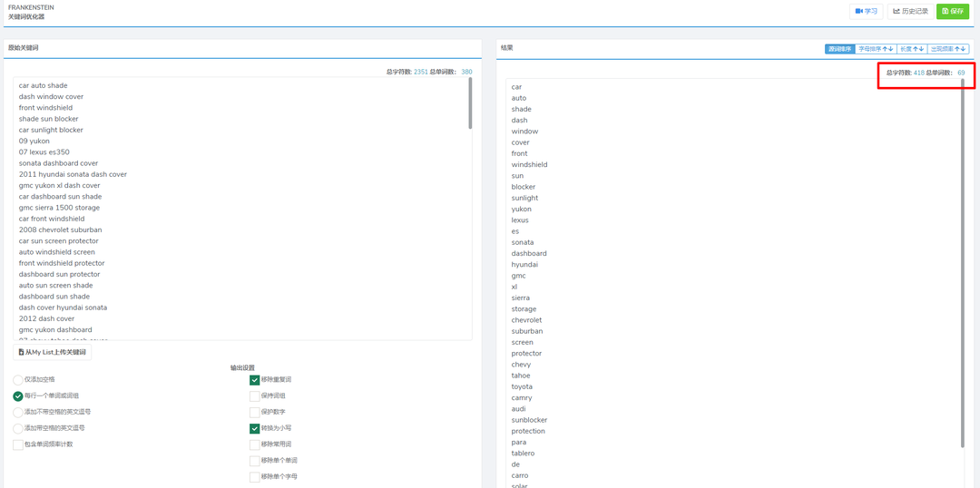Sort results by 长度
Image resolution: width=980 pixels, height=488 pixels.
(912, 49)
